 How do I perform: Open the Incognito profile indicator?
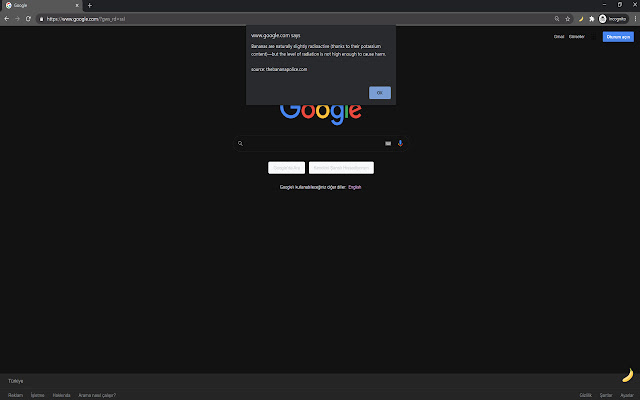point(613,19)
